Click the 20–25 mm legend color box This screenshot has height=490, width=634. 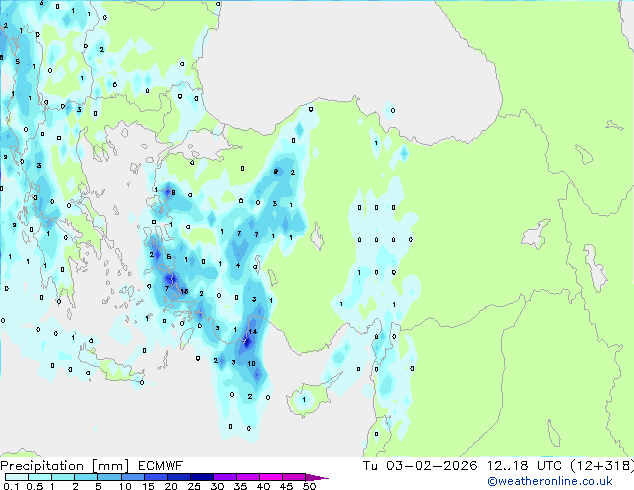pos(178,477)
